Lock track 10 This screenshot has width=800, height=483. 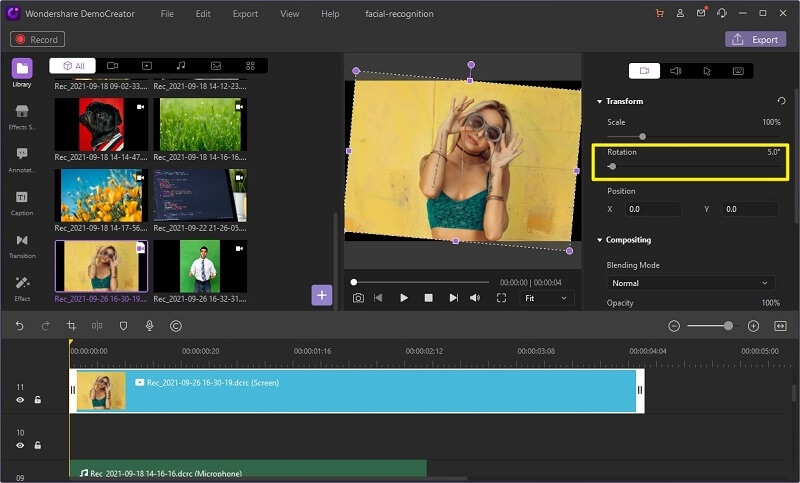[x=38, y=445]
